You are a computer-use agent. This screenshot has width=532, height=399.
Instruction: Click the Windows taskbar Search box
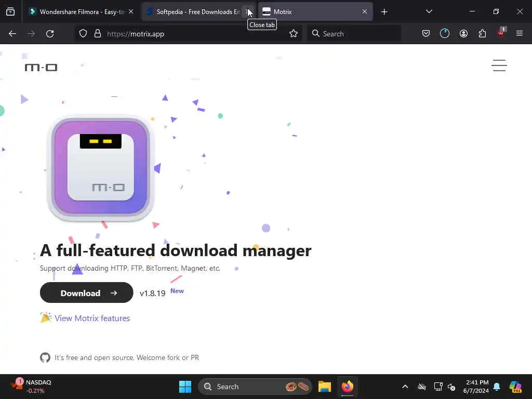255,387
